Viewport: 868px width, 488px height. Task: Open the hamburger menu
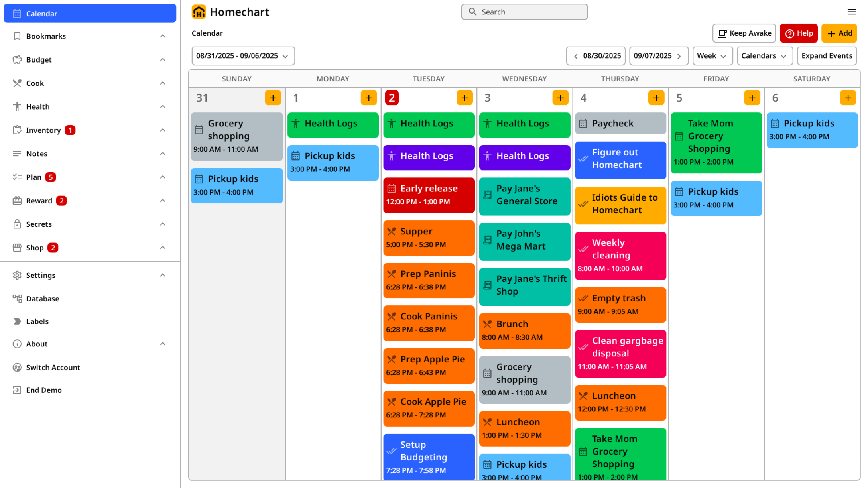coord(852,12)
